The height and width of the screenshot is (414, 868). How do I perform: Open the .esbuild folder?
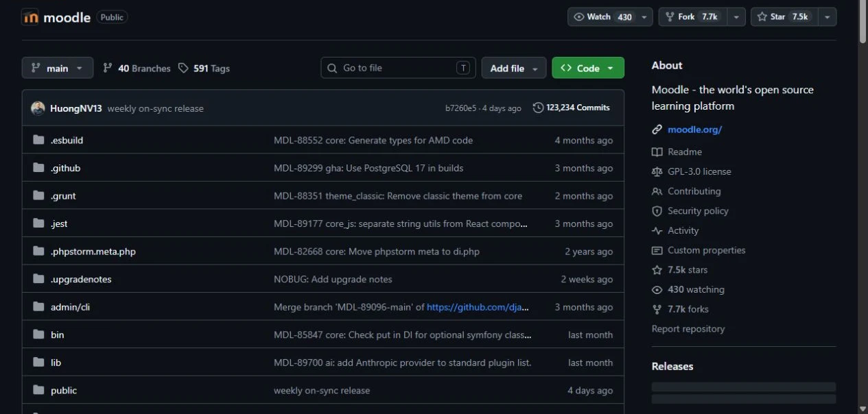[67, 140]
